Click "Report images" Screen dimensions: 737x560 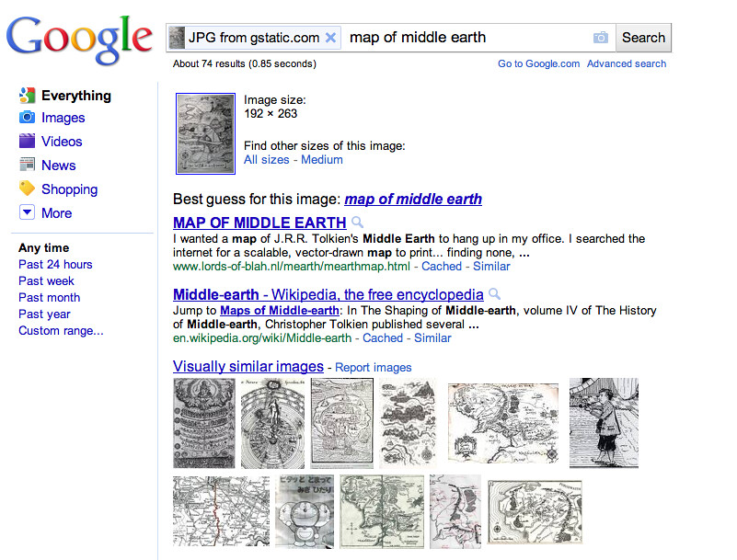pyautogui.click(x=373, y=367)
